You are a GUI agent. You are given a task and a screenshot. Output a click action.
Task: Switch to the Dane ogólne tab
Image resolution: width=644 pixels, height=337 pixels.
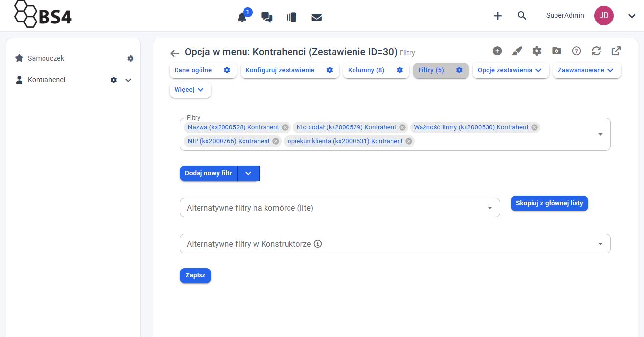193,70
